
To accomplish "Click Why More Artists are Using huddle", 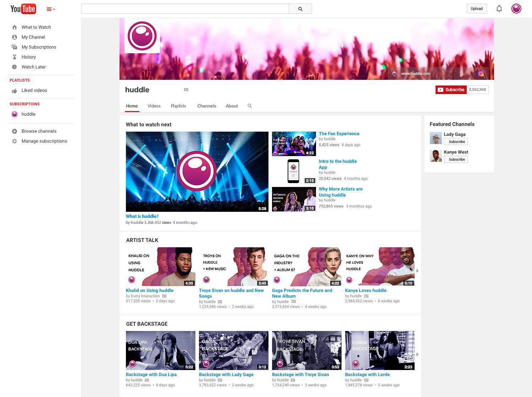I will [340, 192].
